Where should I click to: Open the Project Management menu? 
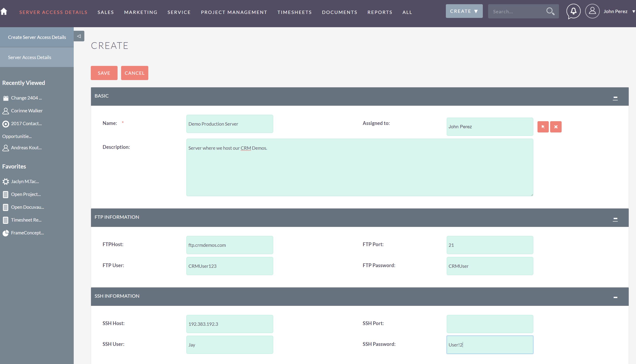pos(234,12)
